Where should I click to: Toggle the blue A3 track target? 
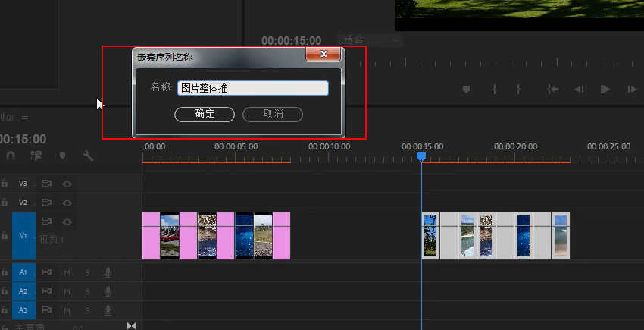pos(24,310)
